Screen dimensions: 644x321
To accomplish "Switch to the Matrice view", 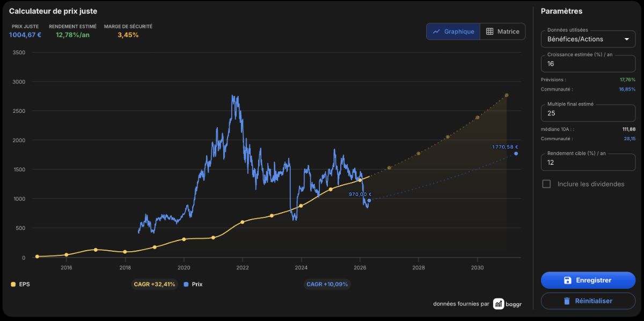I will pyautogui.click(x=502, y=31).
